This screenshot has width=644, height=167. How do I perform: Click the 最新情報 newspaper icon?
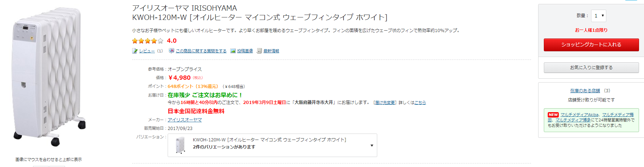coord(259,51)
